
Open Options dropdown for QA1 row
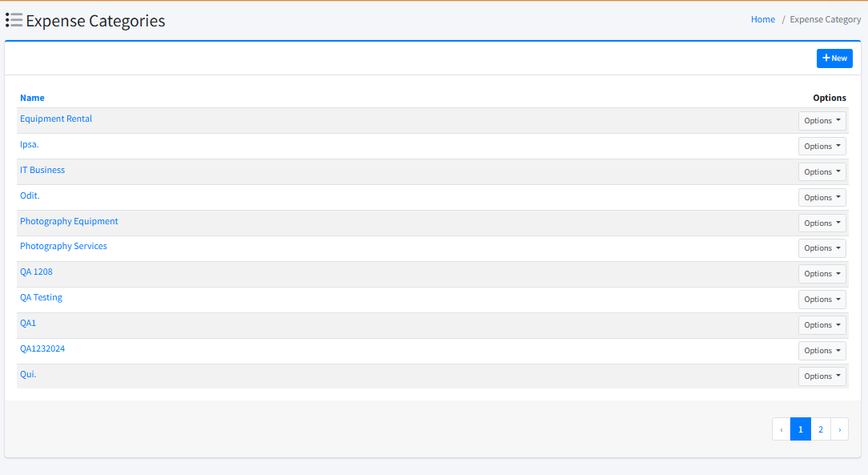tap(822, 325)
